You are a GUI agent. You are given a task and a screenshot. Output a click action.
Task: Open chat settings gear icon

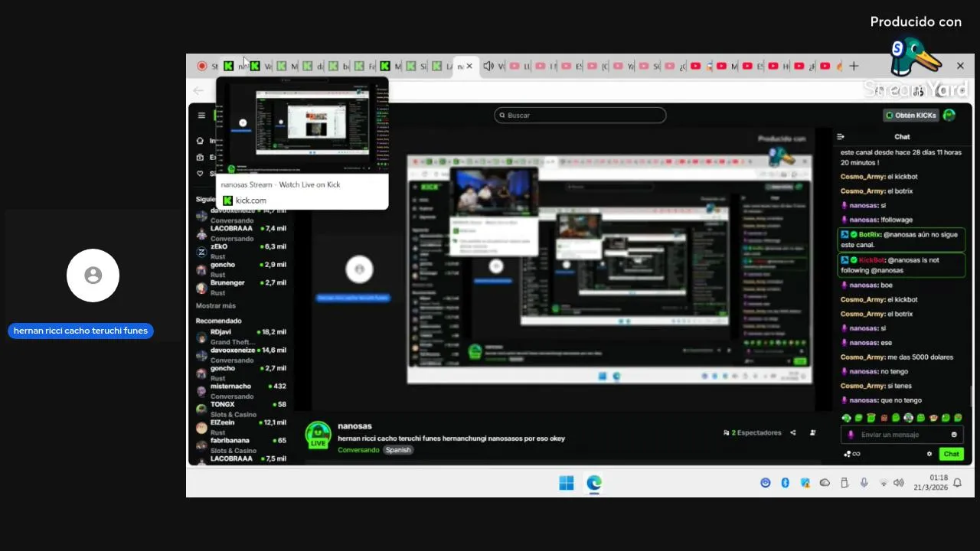(929, 454)
